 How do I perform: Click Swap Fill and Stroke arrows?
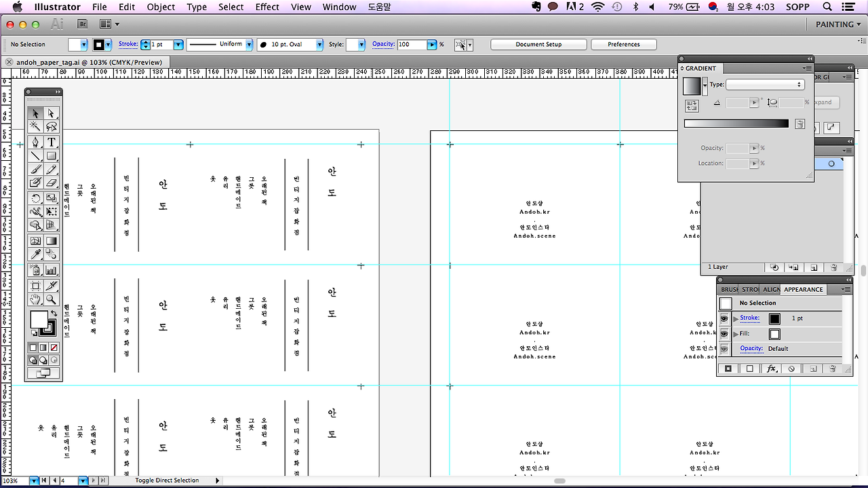54,313
